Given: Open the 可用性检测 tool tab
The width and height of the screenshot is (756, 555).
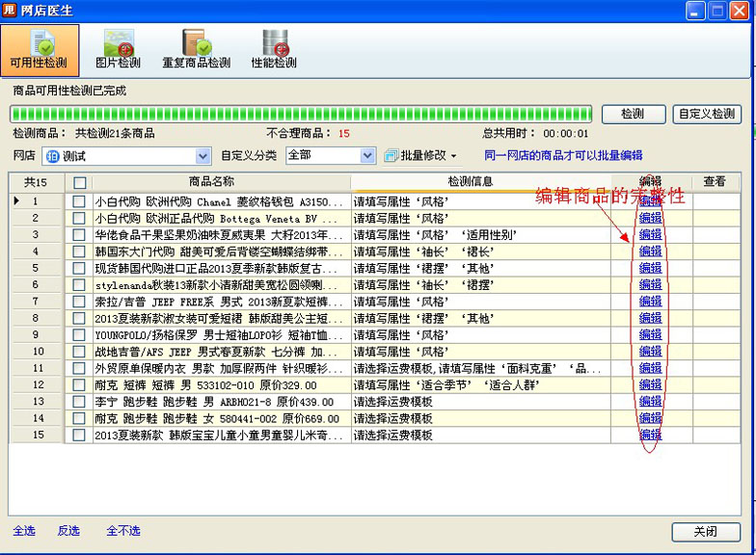Looking at the screenshot, I should (40, 50).
